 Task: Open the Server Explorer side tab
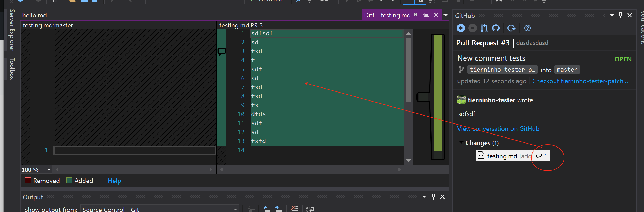[12, 30]
